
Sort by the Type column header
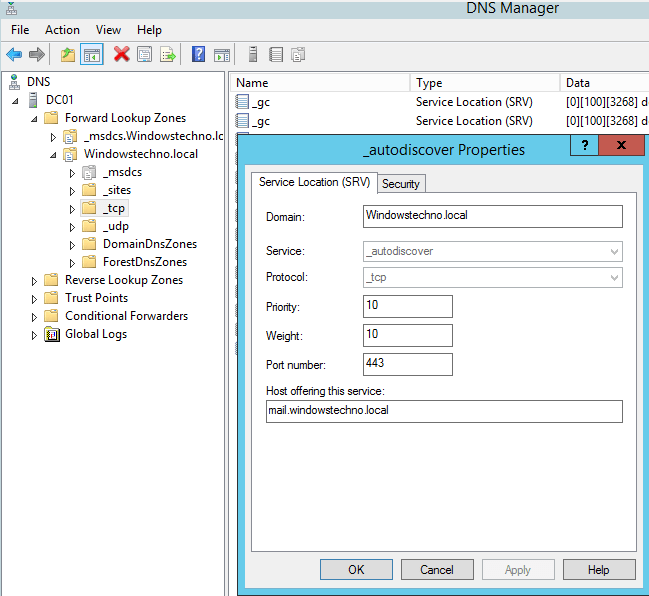pyautogui.click(x=485, y=83)
